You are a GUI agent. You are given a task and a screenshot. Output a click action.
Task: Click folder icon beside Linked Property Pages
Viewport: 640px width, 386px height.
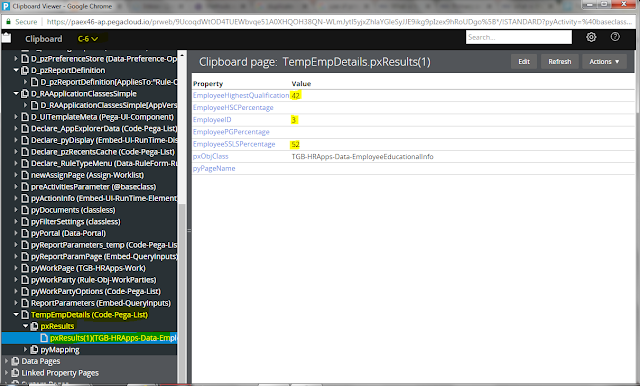coord(16,373)
